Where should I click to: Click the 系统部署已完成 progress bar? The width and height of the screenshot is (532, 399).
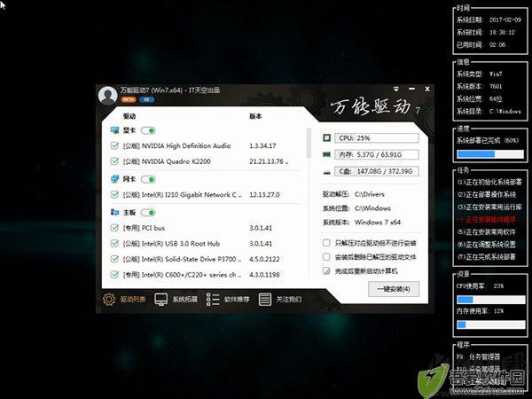[x=490, y=154]
